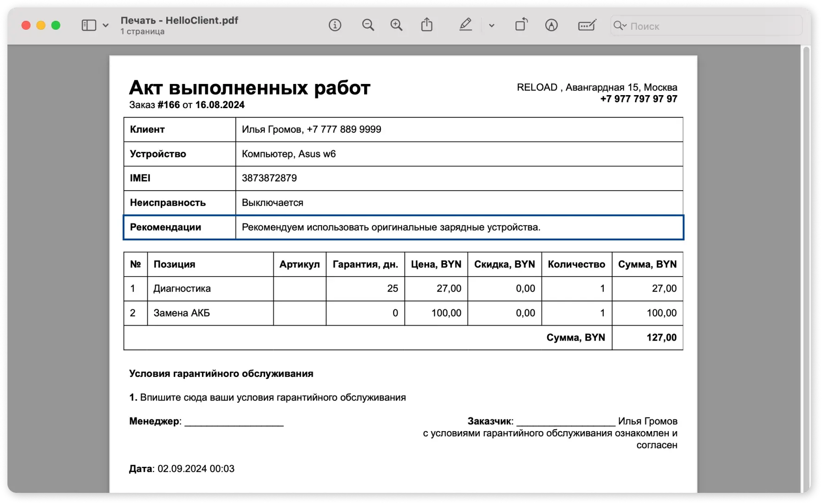The width and height of the screenshot is (822, 504).
Task: Select the highlighted Рекомендации field
Action: [403, 227]
